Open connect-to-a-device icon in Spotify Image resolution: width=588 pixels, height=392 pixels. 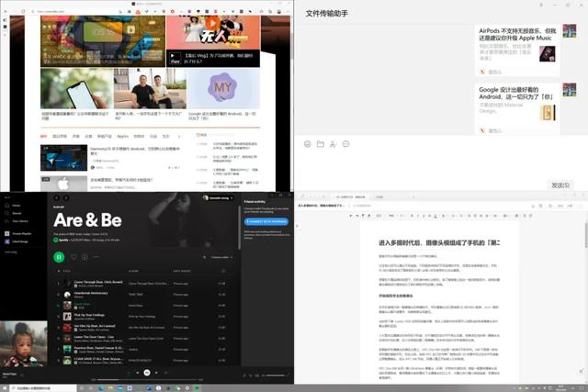tap(257, 375)
